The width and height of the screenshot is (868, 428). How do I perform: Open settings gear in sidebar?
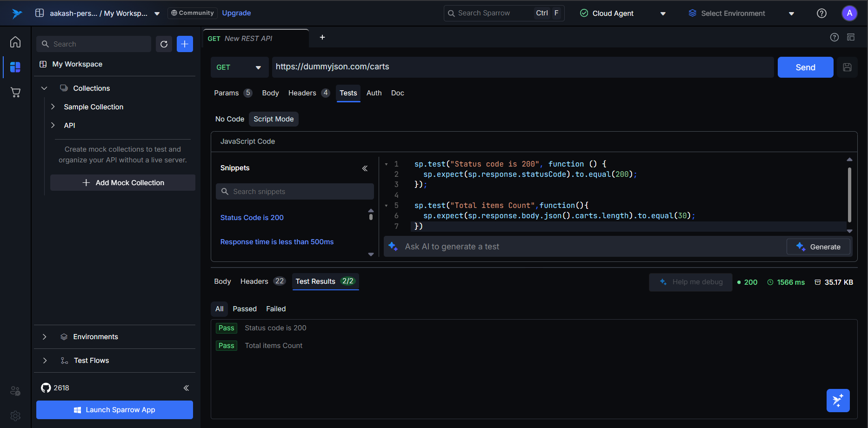(x=15, y=415)
